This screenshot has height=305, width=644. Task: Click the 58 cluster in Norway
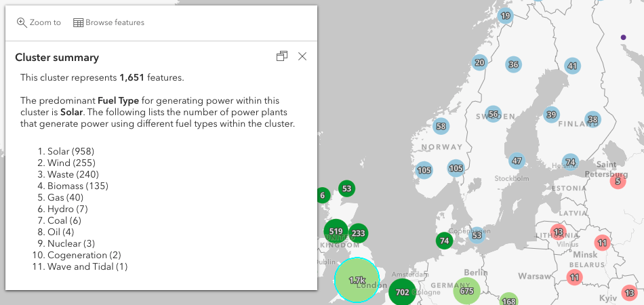pos(441,126)
